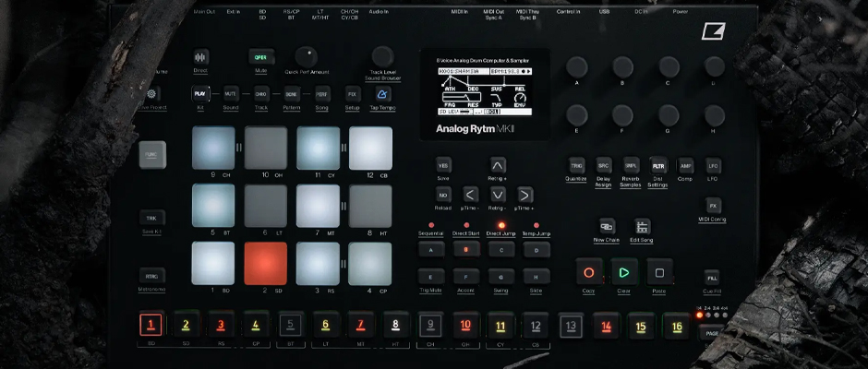Open the FLTR Dist Settings page
Viewport: 868px width, 369px height.
(657, 165)
